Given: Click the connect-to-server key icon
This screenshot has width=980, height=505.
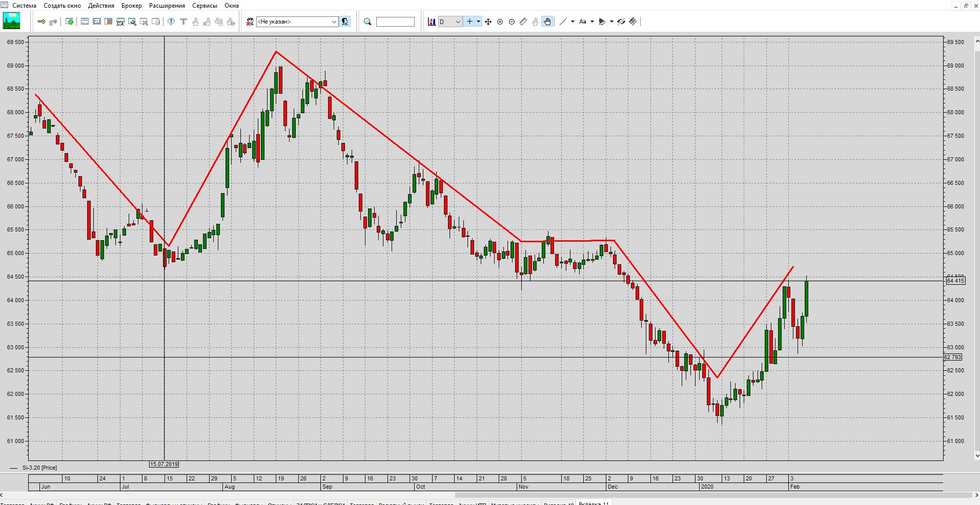Looking at the screenshot, I should (42, 22).
